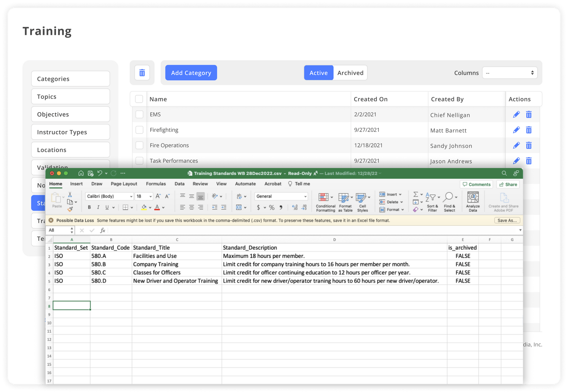This screenshot has height=392, width=568.
Task: Switch to the Formulas ribbon tab
Action: [x=156, y=184]
